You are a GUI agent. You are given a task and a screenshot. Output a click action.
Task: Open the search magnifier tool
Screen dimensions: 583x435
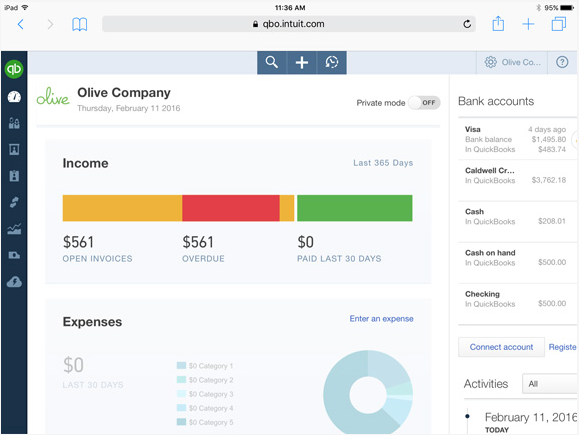(x=272, y=62)
